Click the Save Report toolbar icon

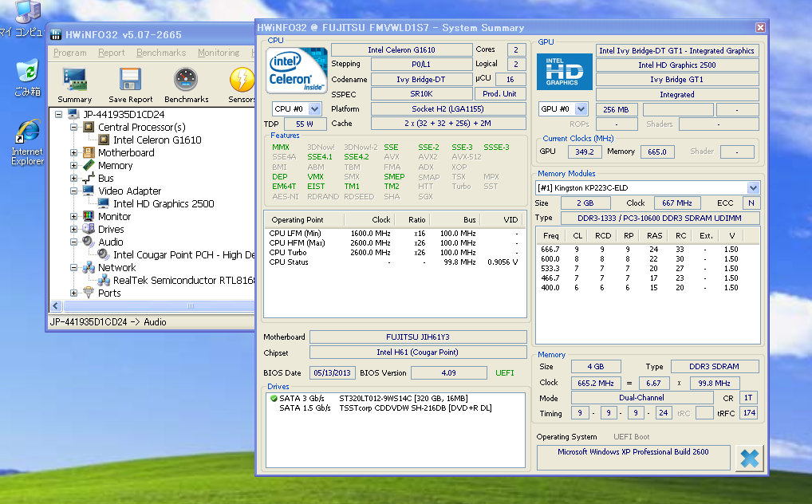pos(130,81)
